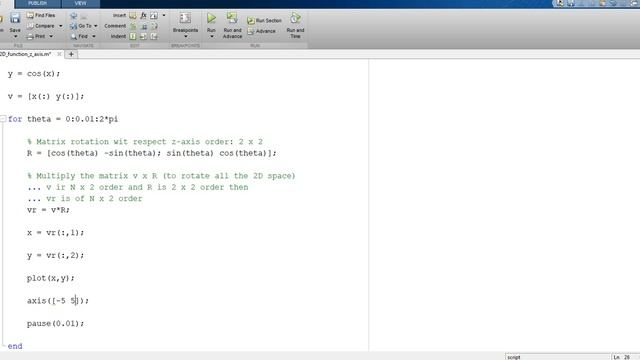
Task: Open the Insert row dropdown arrow
Action: (x=164, y=16)
